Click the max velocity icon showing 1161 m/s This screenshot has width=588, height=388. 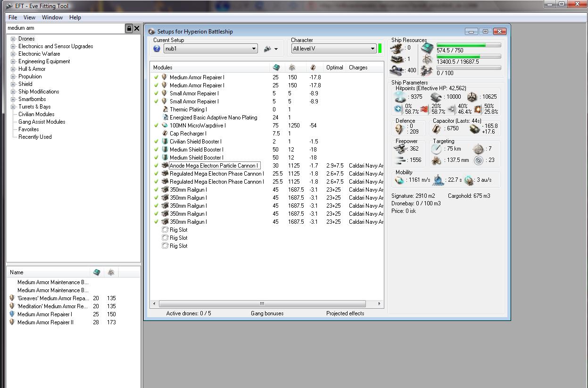point(400,180)
